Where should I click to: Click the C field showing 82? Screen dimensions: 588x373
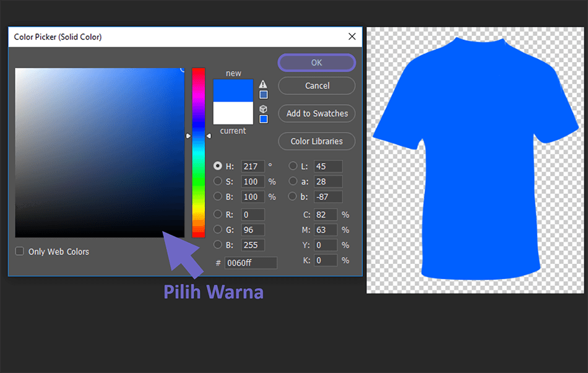click(326, 214)
